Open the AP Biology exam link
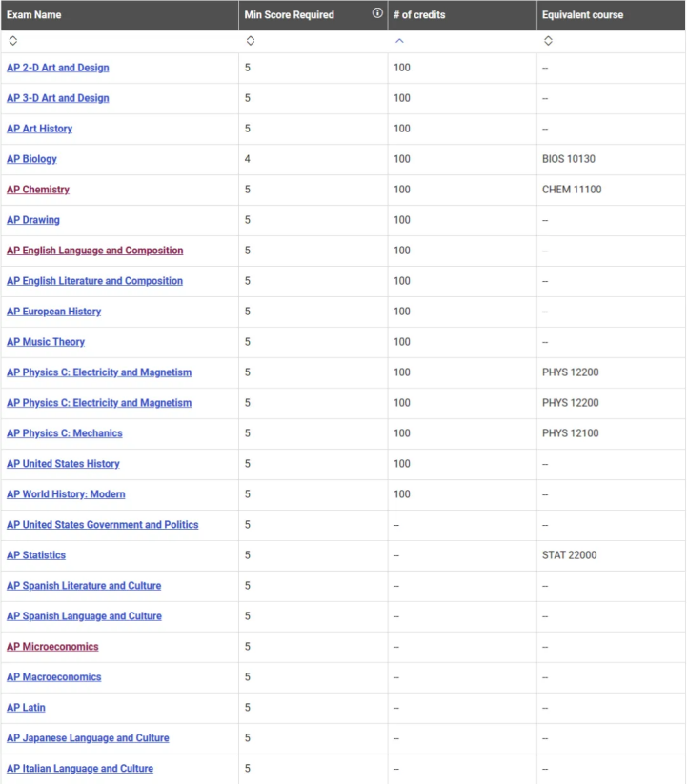The height and width of the screenshot is (784, 687). pos(31,159)
